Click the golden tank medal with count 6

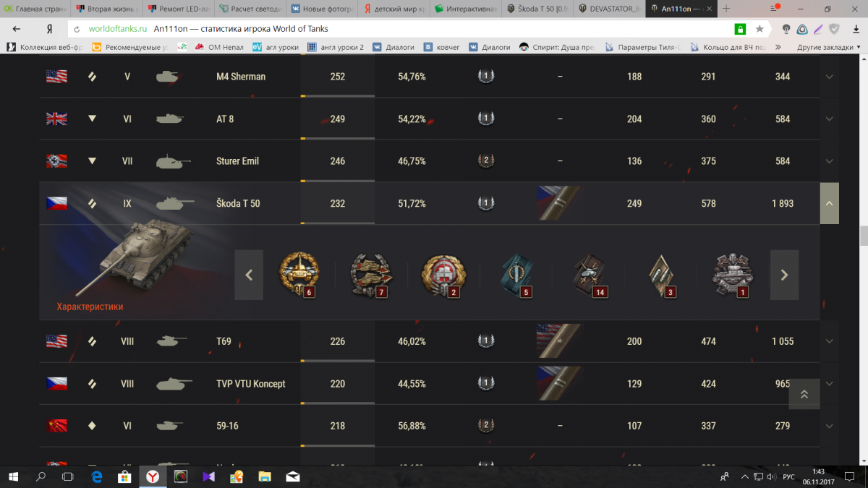click(x=299, y=275)
